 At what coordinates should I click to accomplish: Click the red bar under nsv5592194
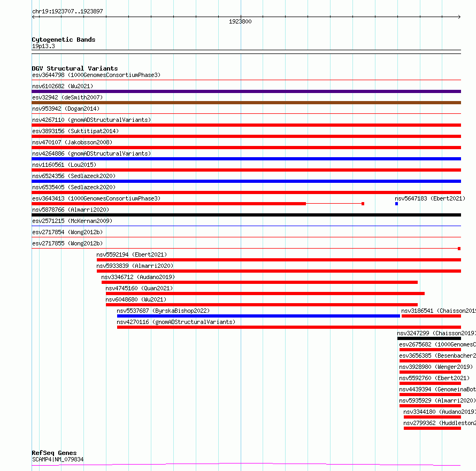click(x=279, y=260)
